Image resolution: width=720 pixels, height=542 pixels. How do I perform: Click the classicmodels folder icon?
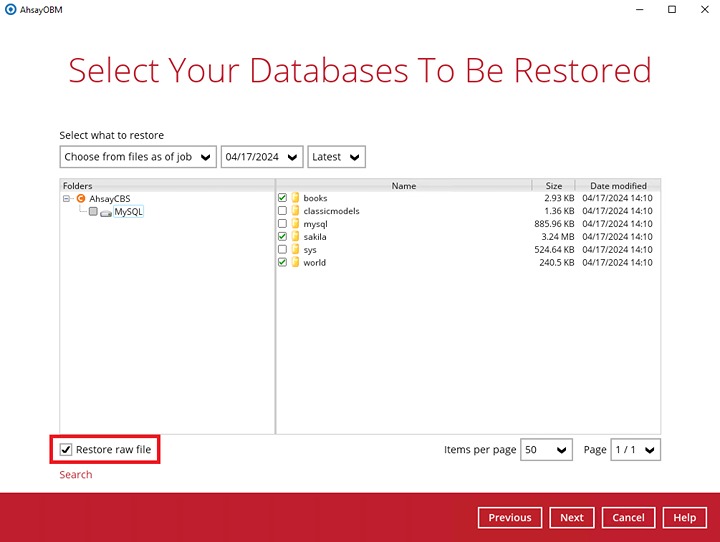295,211
